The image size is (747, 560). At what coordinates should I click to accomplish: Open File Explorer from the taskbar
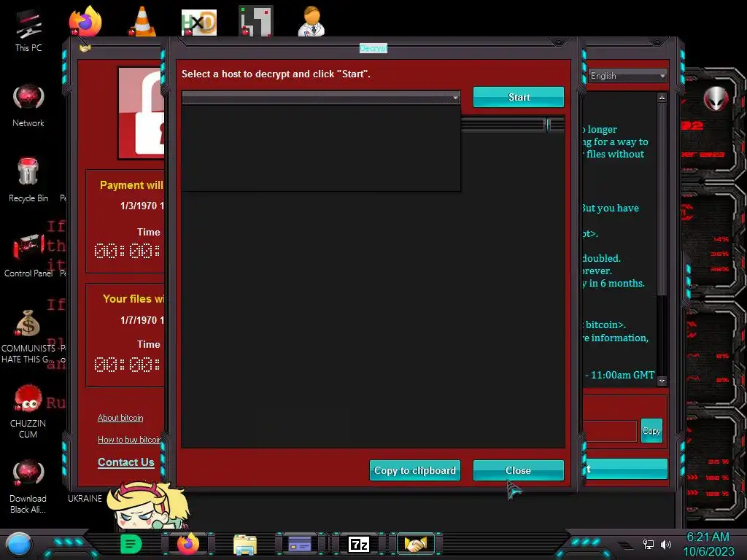coord(245,544)
